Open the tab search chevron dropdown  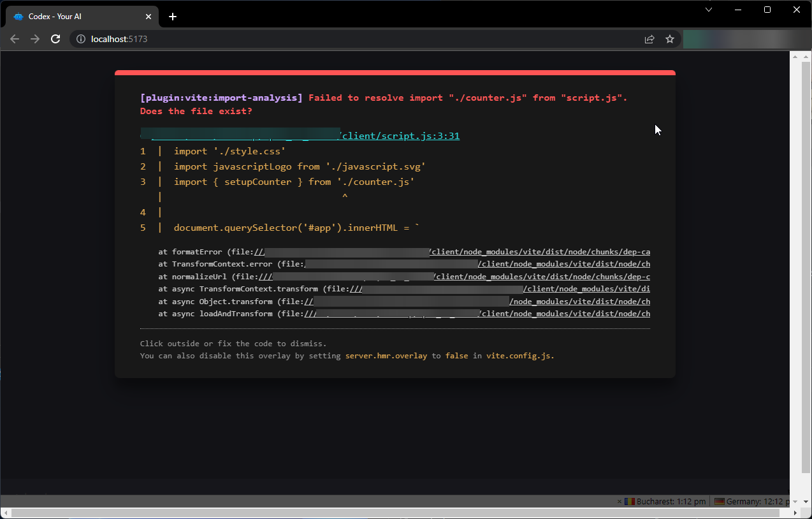(x=709, y=10)
